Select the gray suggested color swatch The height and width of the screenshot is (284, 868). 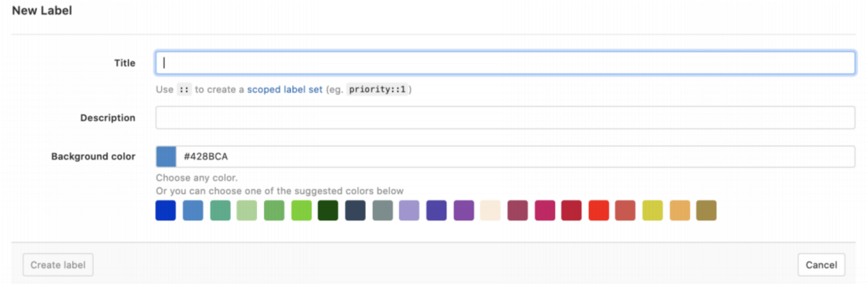pyautogui.click(x=383, y=210)
